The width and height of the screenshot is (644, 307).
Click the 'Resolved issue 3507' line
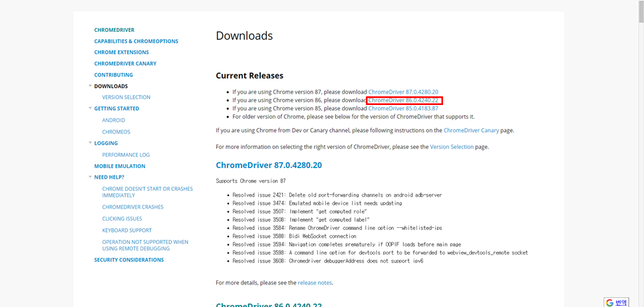pyautogui.click(x=300, y=211)
